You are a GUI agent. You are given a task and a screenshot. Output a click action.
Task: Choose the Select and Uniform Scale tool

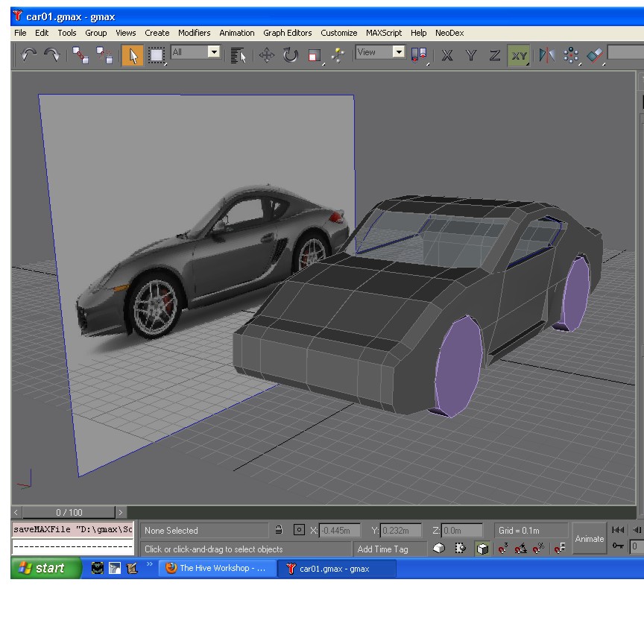pos(315,55)
